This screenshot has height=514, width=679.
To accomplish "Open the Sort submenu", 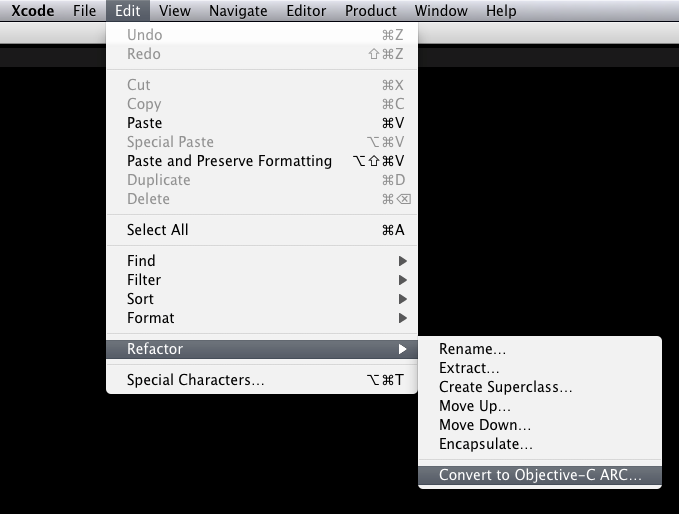I will click(x=141, y=299).
